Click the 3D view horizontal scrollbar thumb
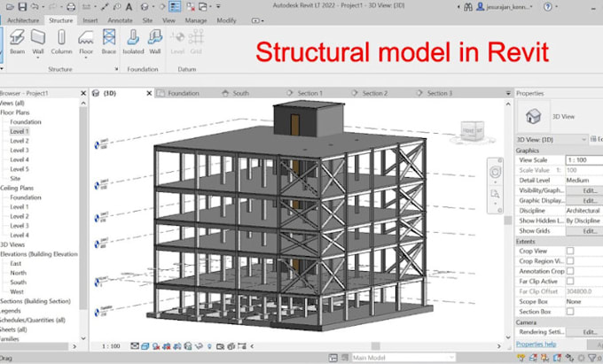This screenshot has width=603, height=364. [x=376, y=346]
